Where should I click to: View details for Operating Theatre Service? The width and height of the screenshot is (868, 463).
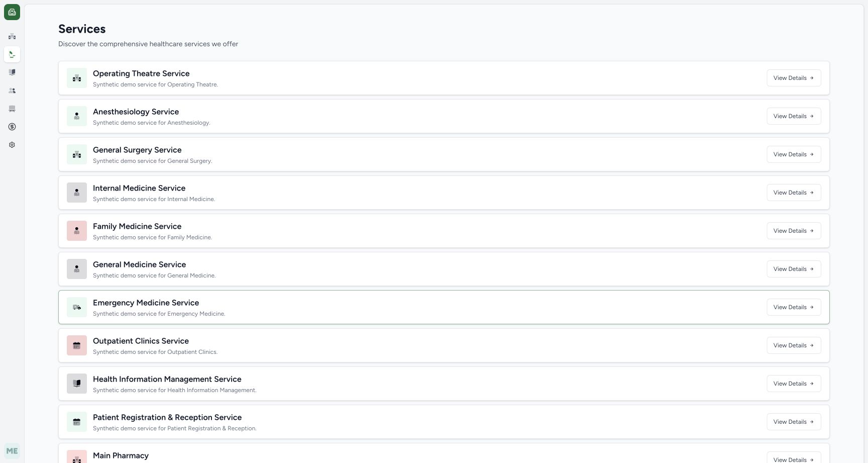pos(794,78)
